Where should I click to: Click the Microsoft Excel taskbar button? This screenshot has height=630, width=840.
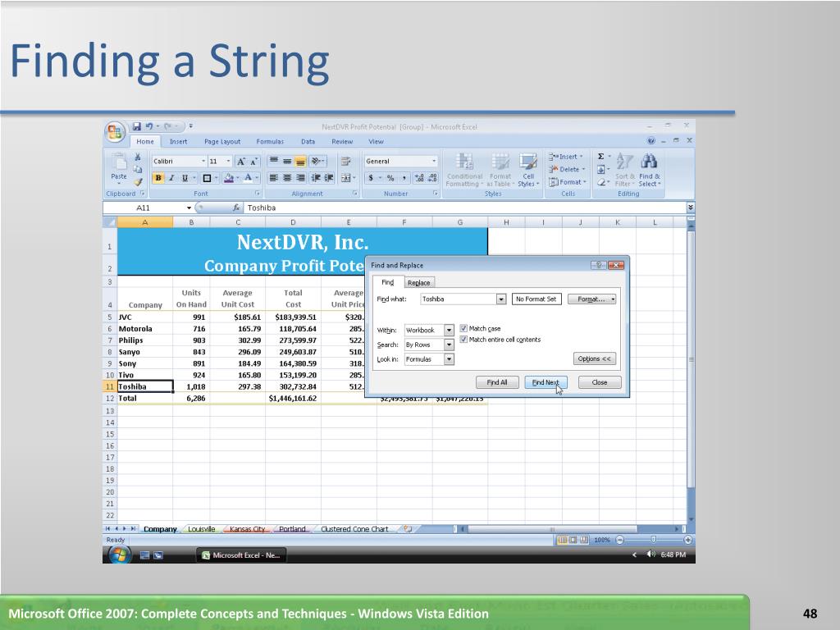coord(242,555)
